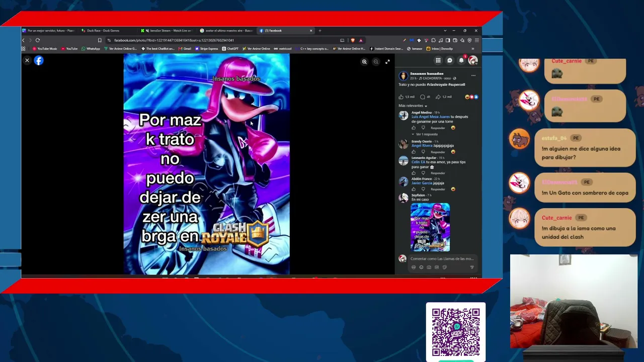This screenshot has height=362, width=644.
Task: Like Leonardo Aguilar's comment
Action: click(x=414, y=173)
